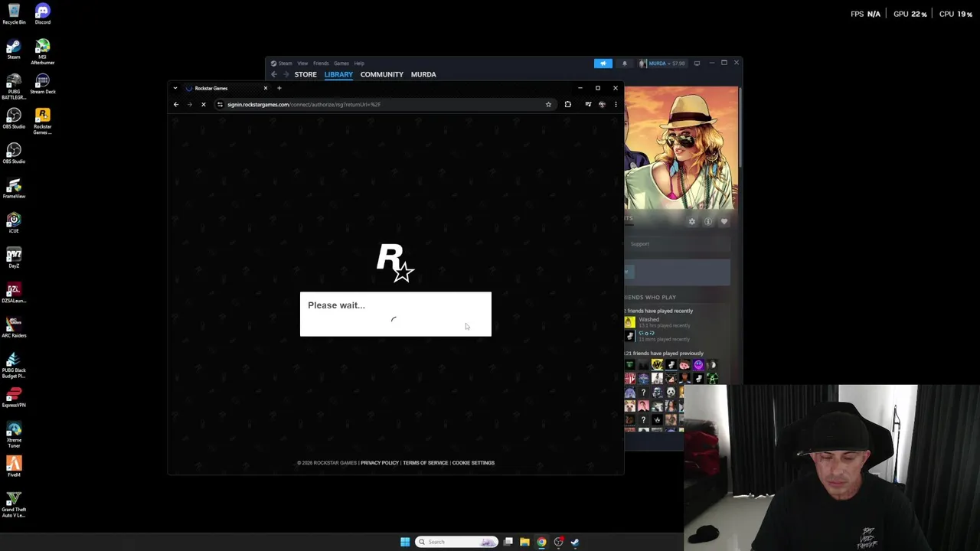
Task: Open File Explorer from the taskbar
Action: pos(524,542)
